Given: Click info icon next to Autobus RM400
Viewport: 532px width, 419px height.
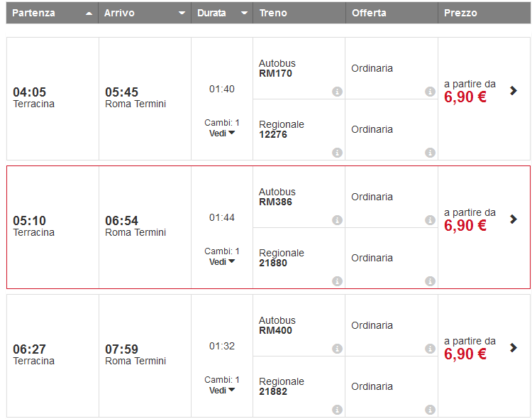Looking at the screenshot, I should tap(337, 349).
